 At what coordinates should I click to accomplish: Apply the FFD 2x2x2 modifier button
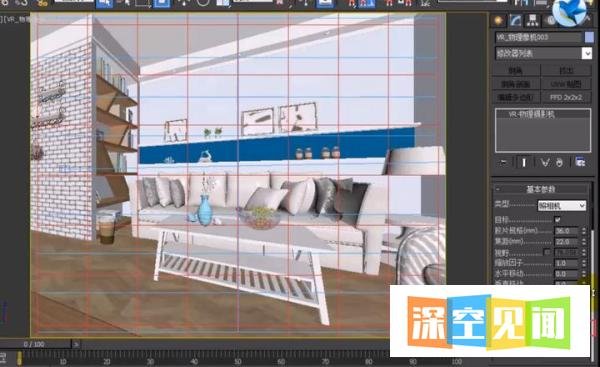tap(566, 97)
